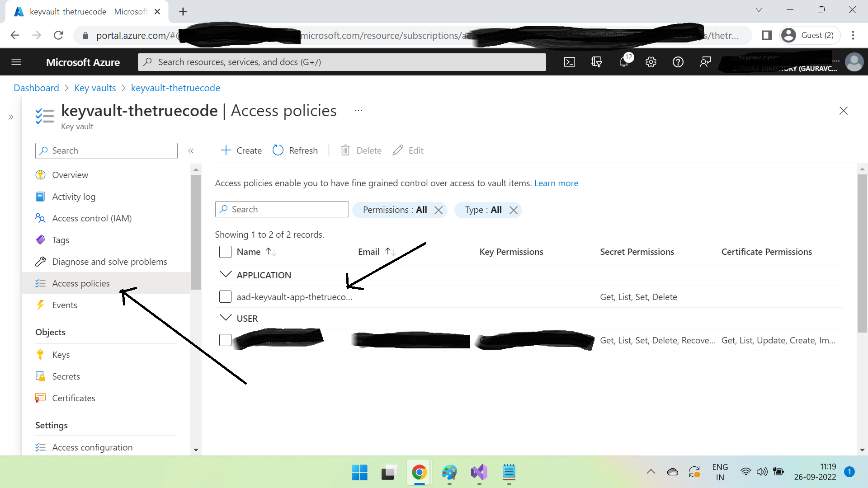This screenshot has height=488, width=868.
Task: Open the Permissions : All filter
Action: tap(395, 210)
